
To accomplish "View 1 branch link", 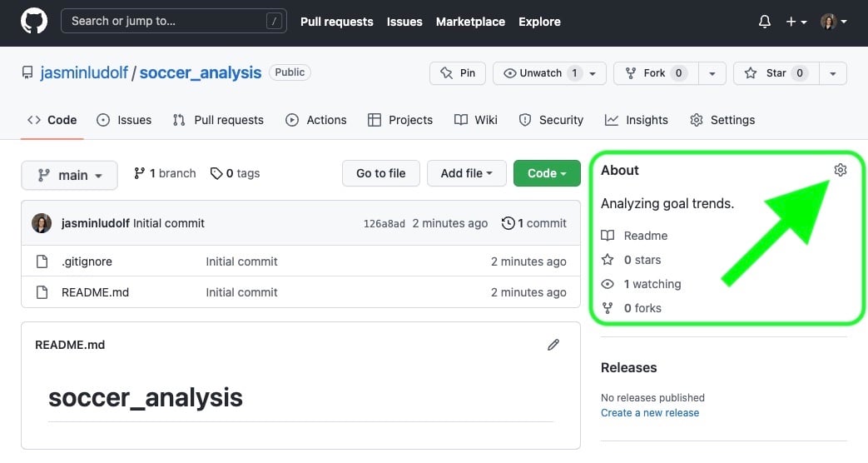I will [165, 173].
